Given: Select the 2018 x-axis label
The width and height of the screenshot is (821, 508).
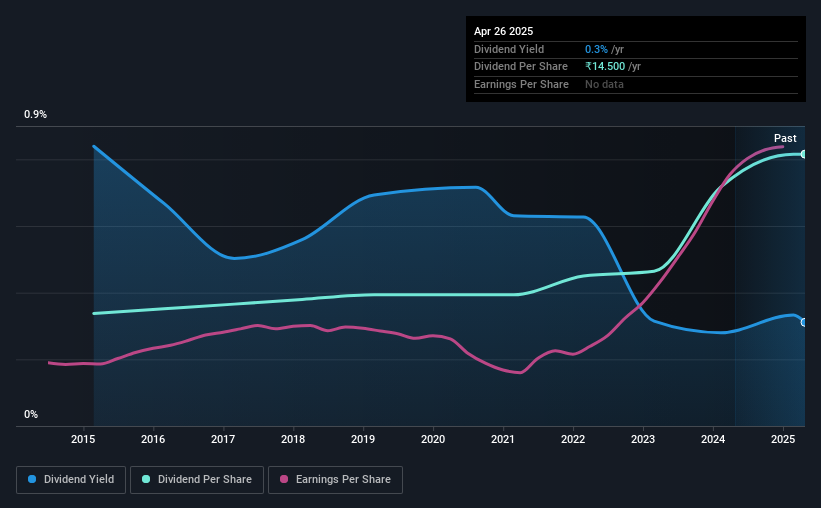Looking at the screenshot, I should (293, 439).
